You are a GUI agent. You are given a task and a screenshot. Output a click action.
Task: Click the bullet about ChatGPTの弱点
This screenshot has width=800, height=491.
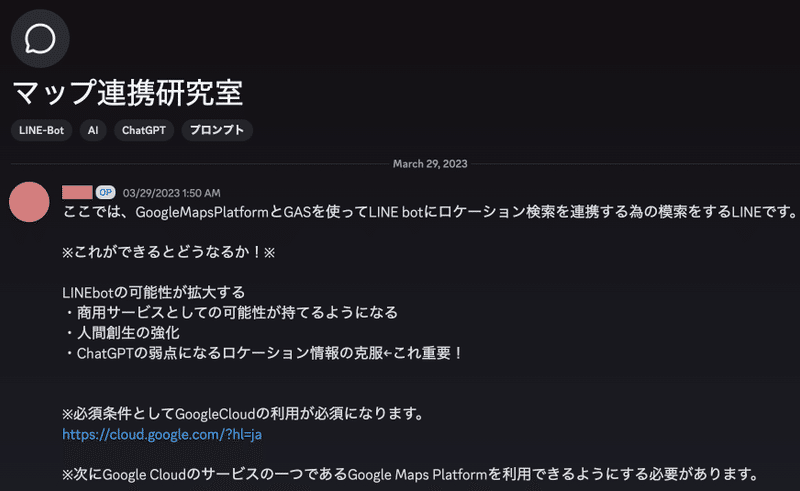(263, 353)
